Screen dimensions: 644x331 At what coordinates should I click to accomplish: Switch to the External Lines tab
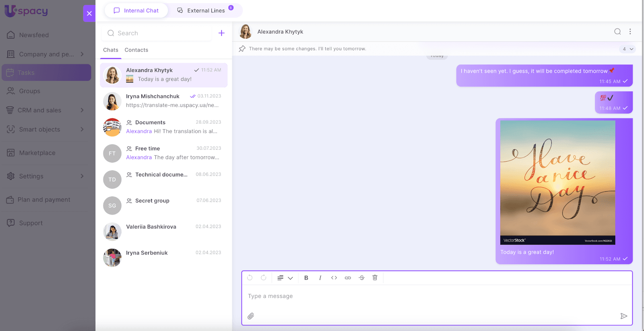205,10
